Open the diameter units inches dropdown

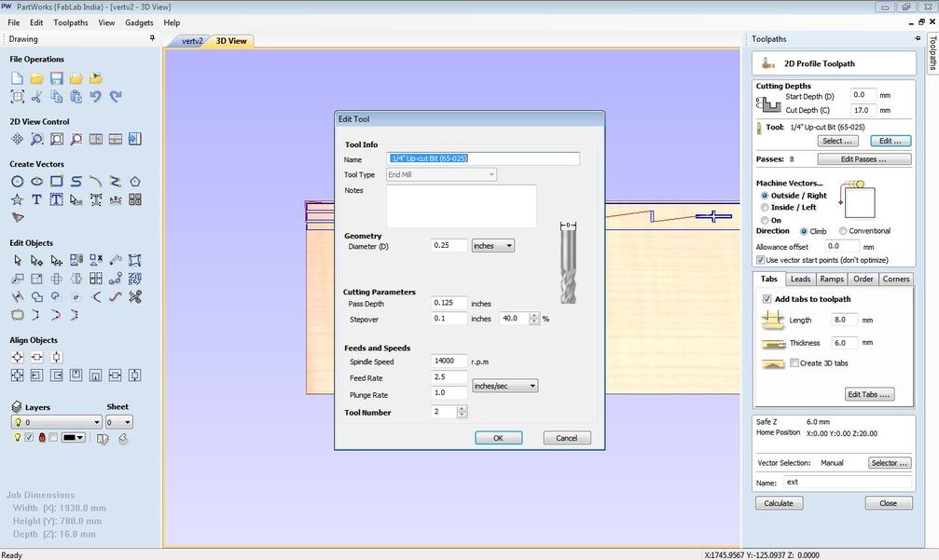click(x=493, y=246)
